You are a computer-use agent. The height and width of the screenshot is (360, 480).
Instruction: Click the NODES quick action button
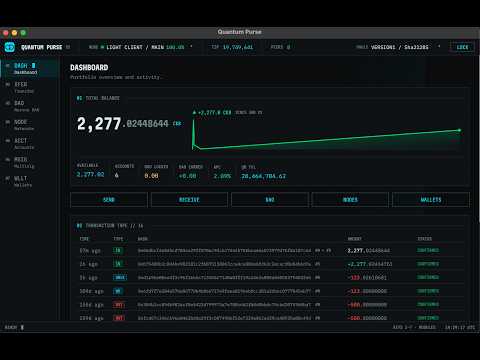pos(350,200)
